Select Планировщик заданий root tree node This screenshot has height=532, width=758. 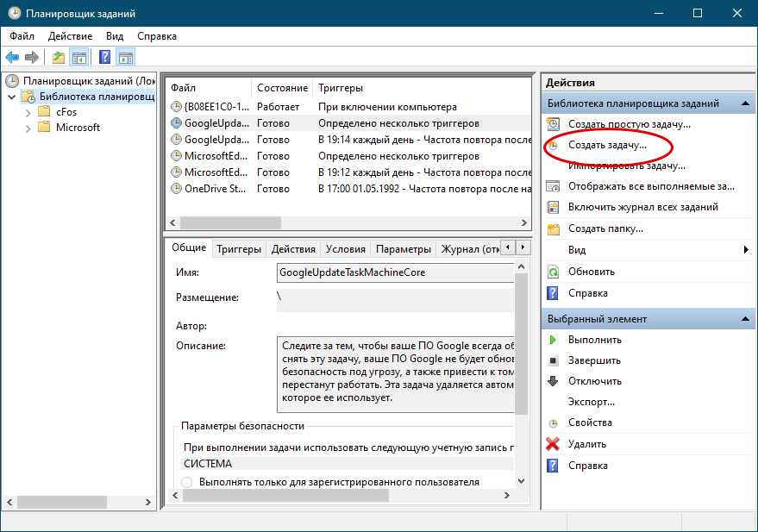[89, 81]
